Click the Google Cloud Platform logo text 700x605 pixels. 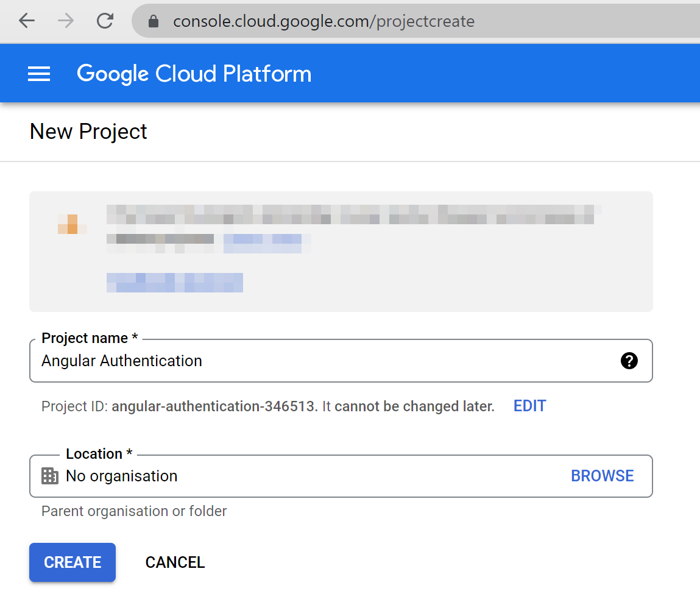[194, 74]
